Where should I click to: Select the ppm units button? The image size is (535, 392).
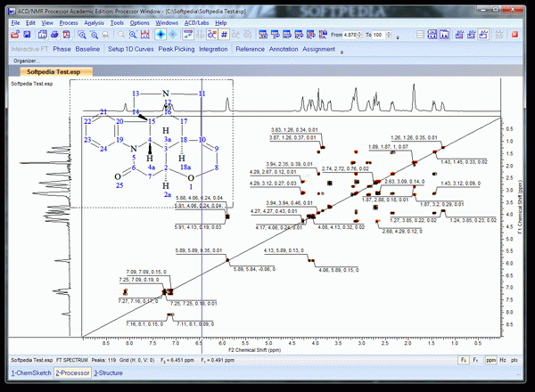pyautogui.click(x=490, y=360)
